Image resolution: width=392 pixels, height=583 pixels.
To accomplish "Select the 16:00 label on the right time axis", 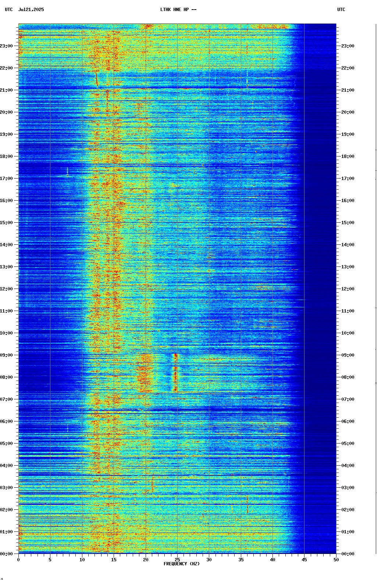I will (348, 201).
